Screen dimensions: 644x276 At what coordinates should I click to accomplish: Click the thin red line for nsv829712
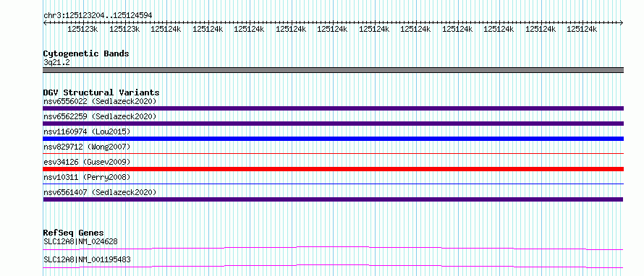click(x=333, y=154)
